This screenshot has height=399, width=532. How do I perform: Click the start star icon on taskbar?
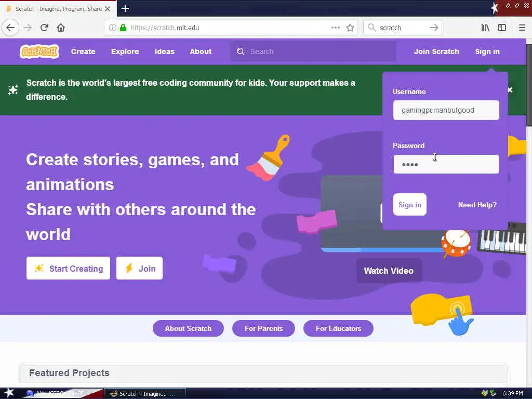pyautogui.click(x=9, y=393)
